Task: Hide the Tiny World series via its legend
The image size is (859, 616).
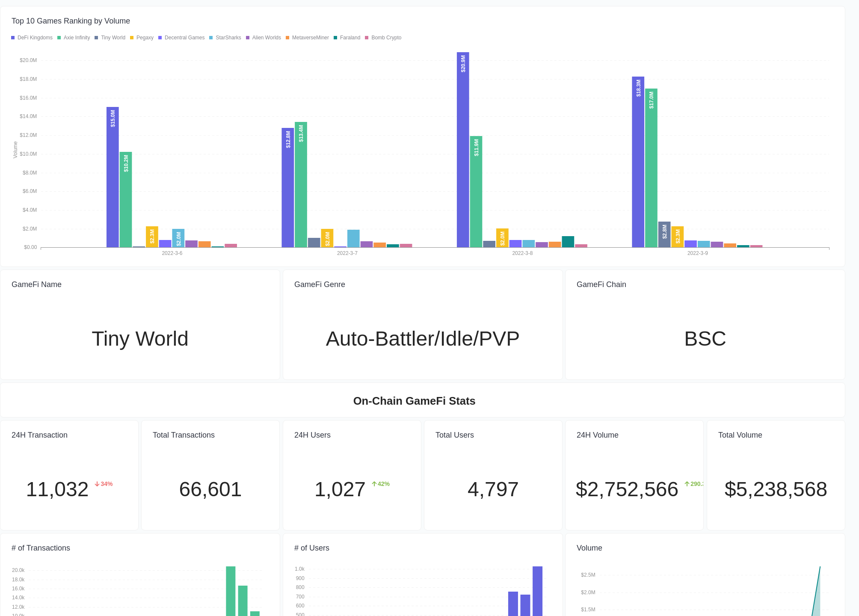Action: 97,38
